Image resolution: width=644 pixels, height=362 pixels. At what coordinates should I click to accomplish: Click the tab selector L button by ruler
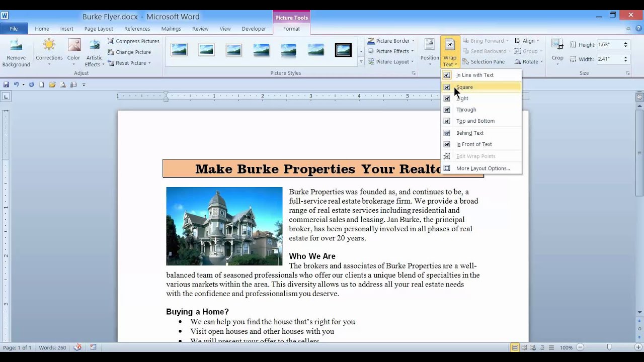tap(6, 96)
